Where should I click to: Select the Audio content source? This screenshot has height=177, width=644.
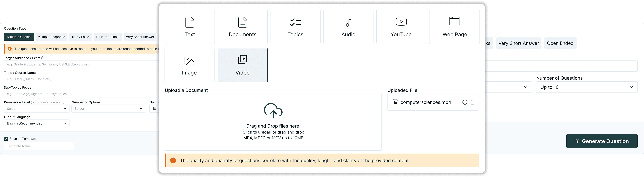(348, 27)
